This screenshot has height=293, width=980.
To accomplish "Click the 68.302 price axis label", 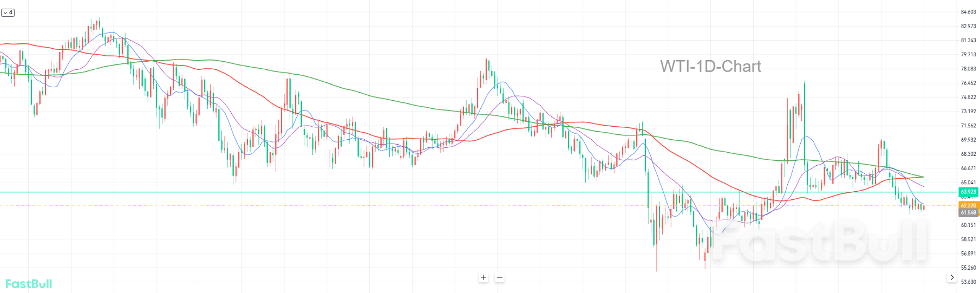I will click(968, 154).
